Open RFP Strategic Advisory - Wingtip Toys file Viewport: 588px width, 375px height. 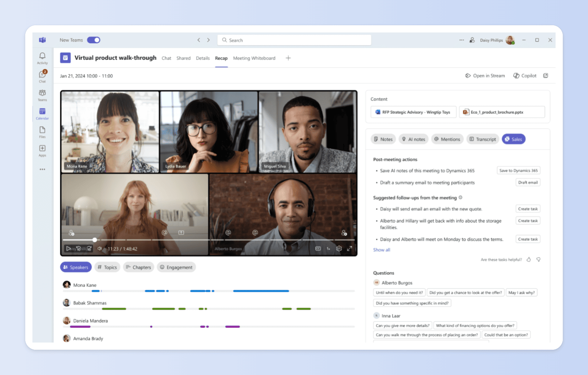pyautogui.click(x=413, y=112)
